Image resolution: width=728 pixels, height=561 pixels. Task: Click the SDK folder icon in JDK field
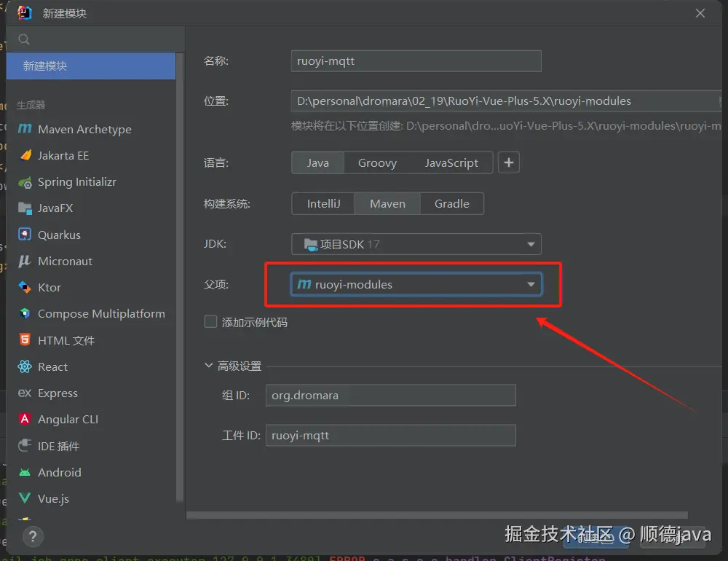click(310, 244)
